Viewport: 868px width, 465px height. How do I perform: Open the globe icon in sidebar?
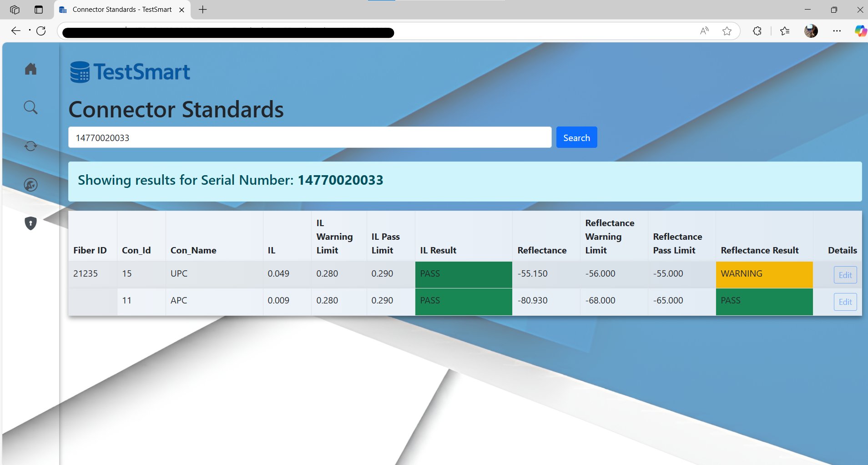pos(30,185)
